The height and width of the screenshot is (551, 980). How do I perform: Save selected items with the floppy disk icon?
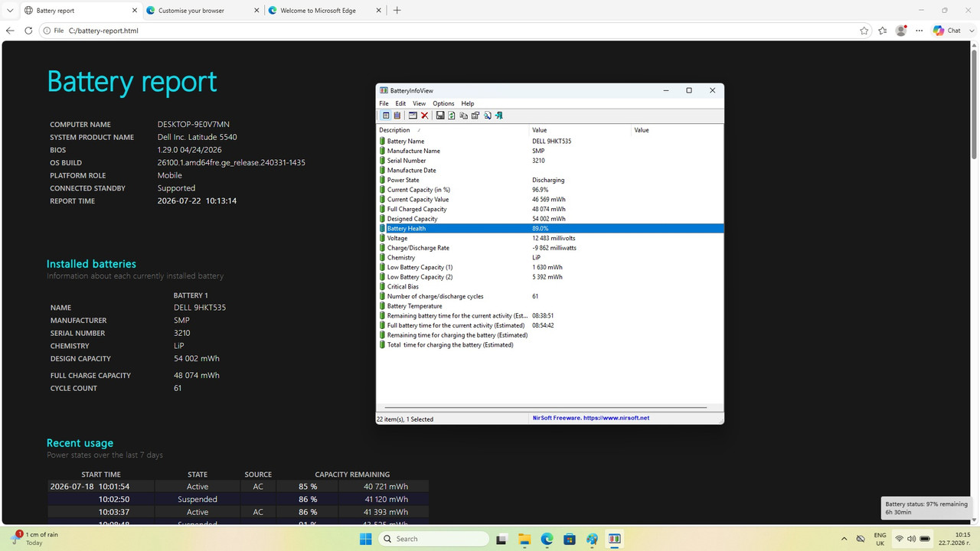[440, 116]
